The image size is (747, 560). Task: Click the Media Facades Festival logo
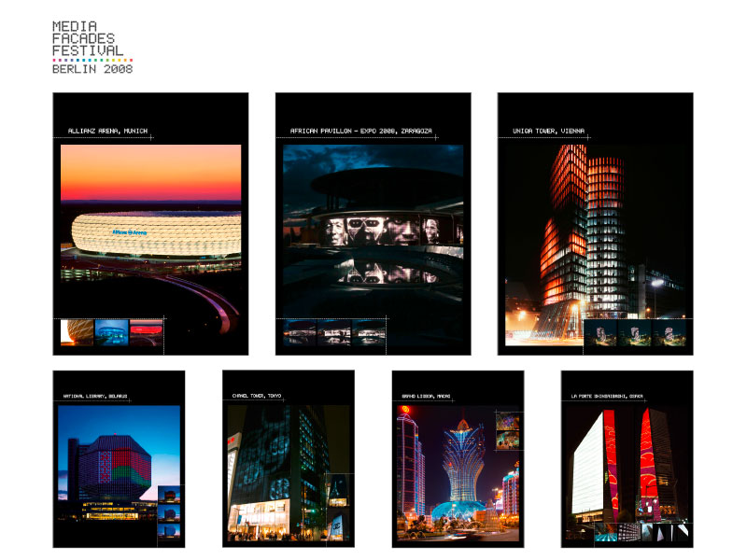coord(87,39)
